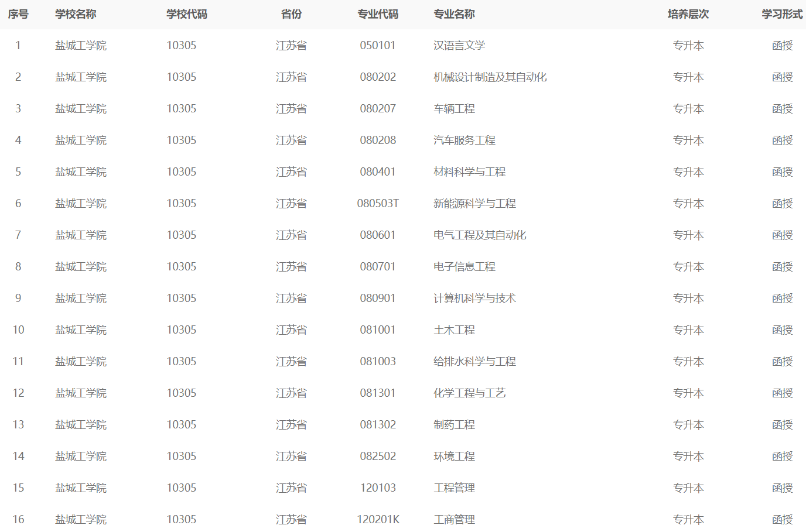Click sequence number 11
Viewport: 806px width, 532px height.
click(x=18, y=362)
